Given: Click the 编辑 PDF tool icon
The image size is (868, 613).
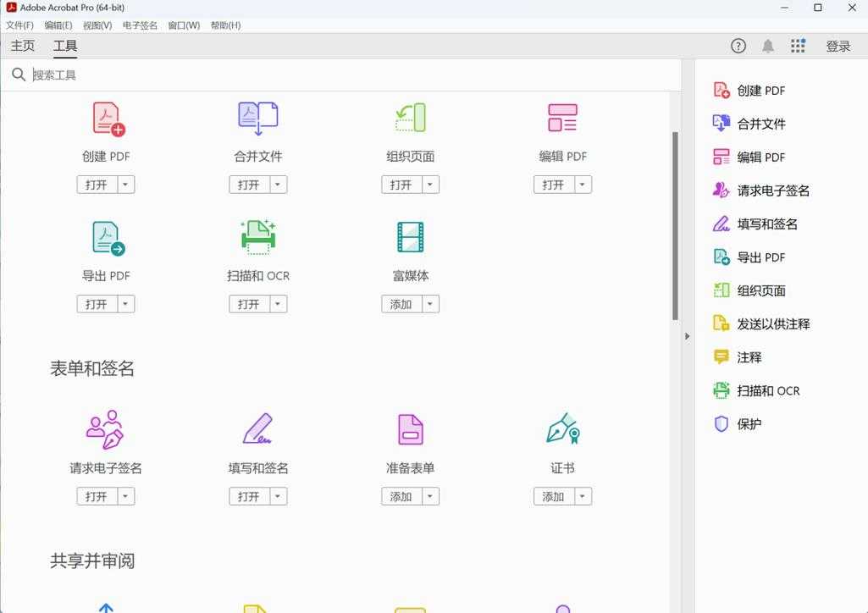Looking at the screenshot, I should point(561,119).
